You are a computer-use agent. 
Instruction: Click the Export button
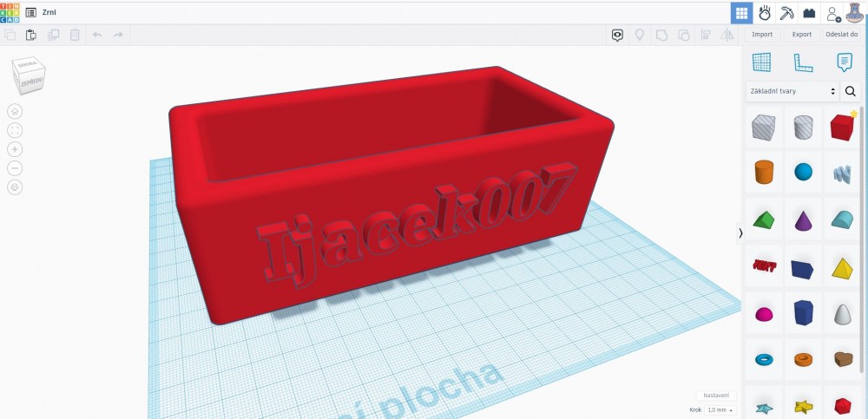(x=802, y=35)
